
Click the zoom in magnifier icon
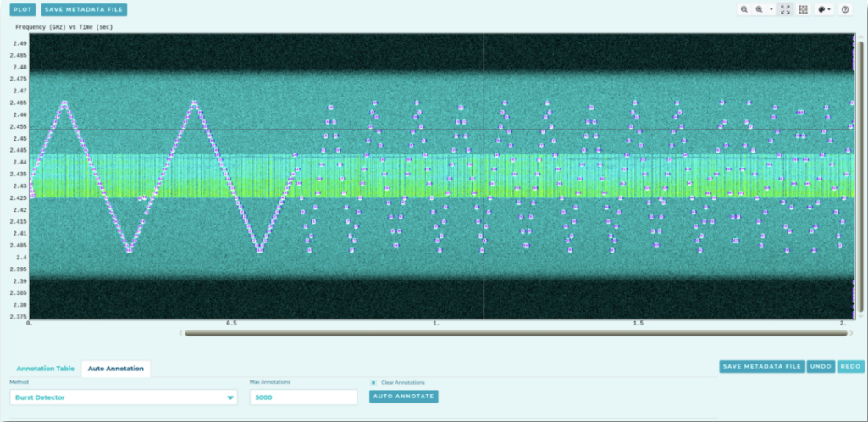[759, 9]
